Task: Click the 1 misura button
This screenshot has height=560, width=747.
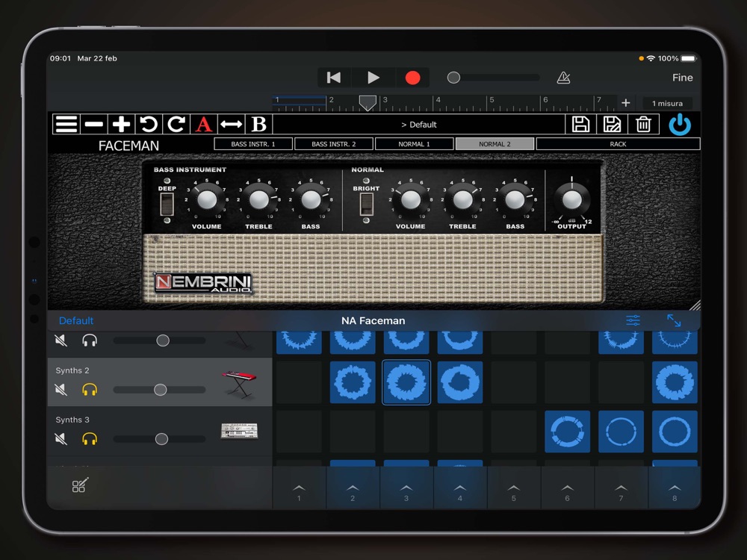Action: click(667, 103)
